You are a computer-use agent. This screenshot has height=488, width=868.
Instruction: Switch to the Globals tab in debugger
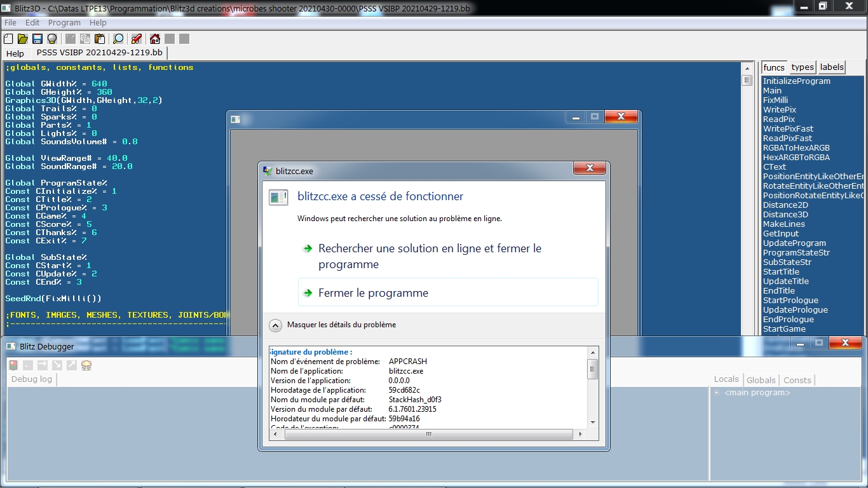tap(761, 380)
